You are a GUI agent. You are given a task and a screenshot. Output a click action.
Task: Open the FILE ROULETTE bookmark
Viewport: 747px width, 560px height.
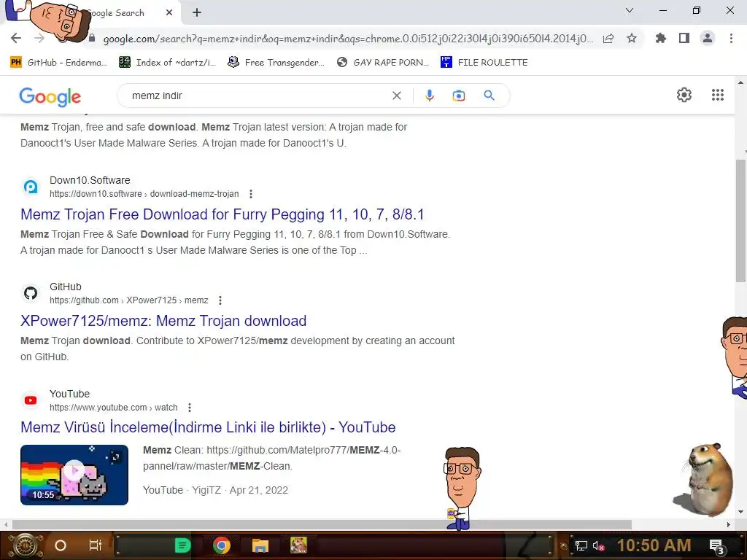(x=484, y=63)
